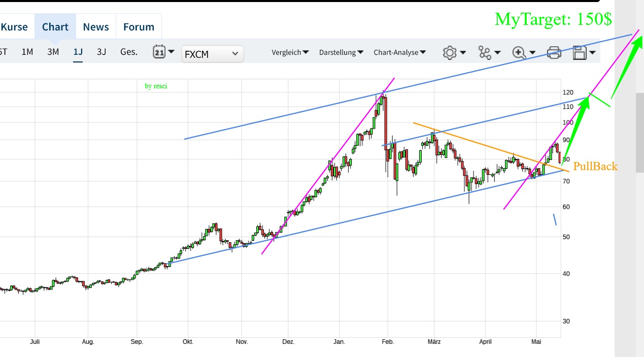Print the chart with printer icon
The width and height of the screenshot is (644, 357).
point(554,52)
